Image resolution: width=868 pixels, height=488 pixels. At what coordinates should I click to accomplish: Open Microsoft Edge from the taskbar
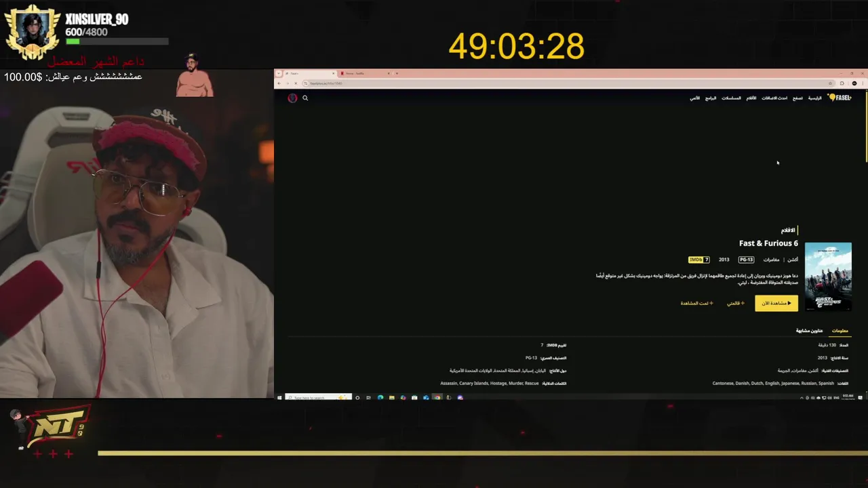coord(380,398)
